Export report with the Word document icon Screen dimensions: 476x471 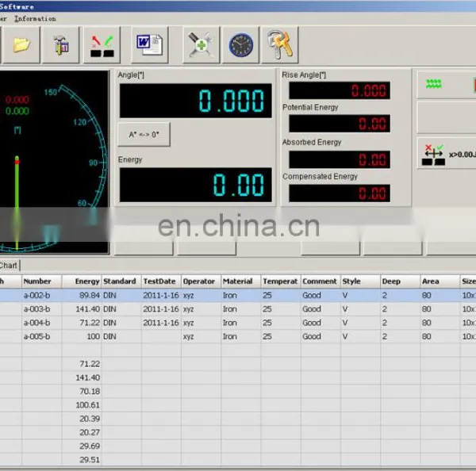(150, 45)
